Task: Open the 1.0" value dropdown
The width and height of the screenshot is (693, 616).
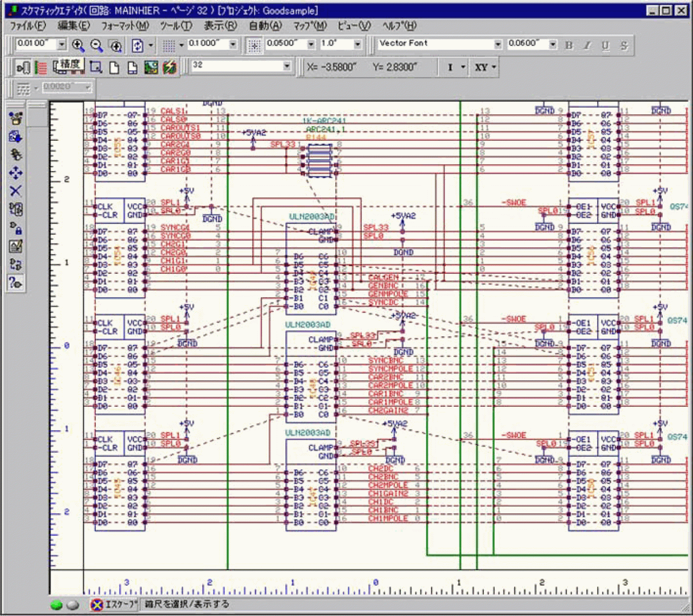Action: coord(357,44)
